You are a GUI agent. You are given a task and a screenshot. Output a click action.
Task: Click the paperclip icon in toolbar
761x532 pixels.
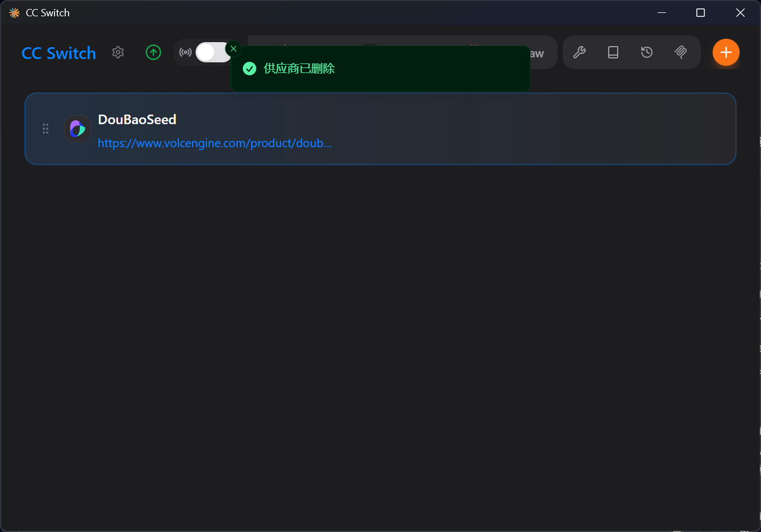coord(681,52)
